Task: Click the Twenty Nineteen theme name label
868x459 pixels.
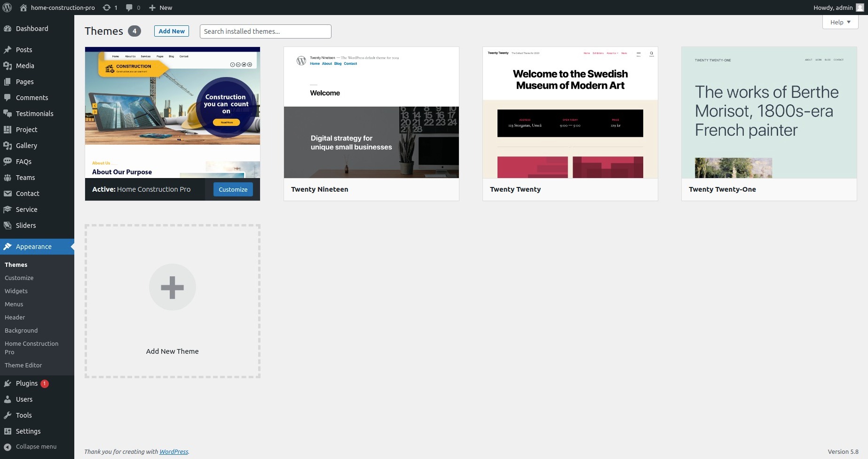Action: 320,189
